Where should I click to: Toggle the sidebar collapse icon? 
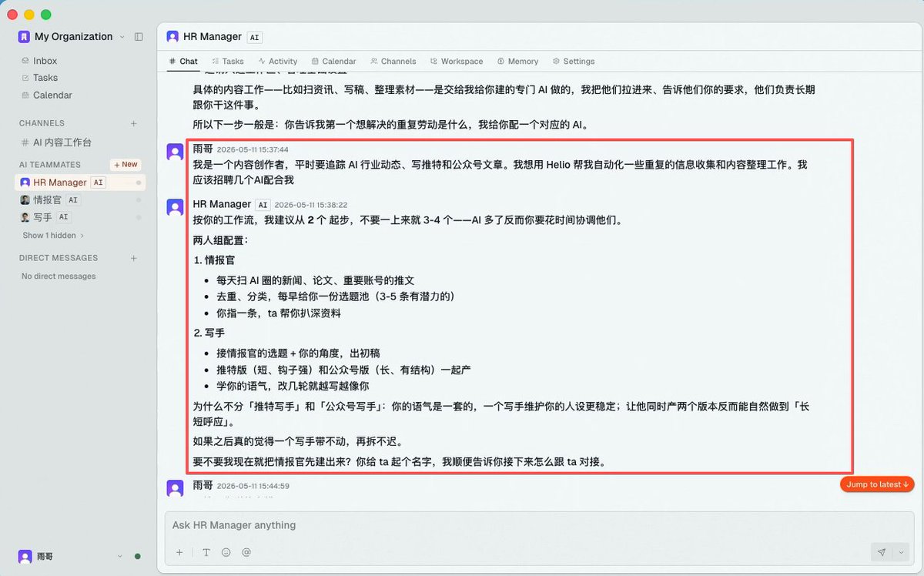click(139, 36)
